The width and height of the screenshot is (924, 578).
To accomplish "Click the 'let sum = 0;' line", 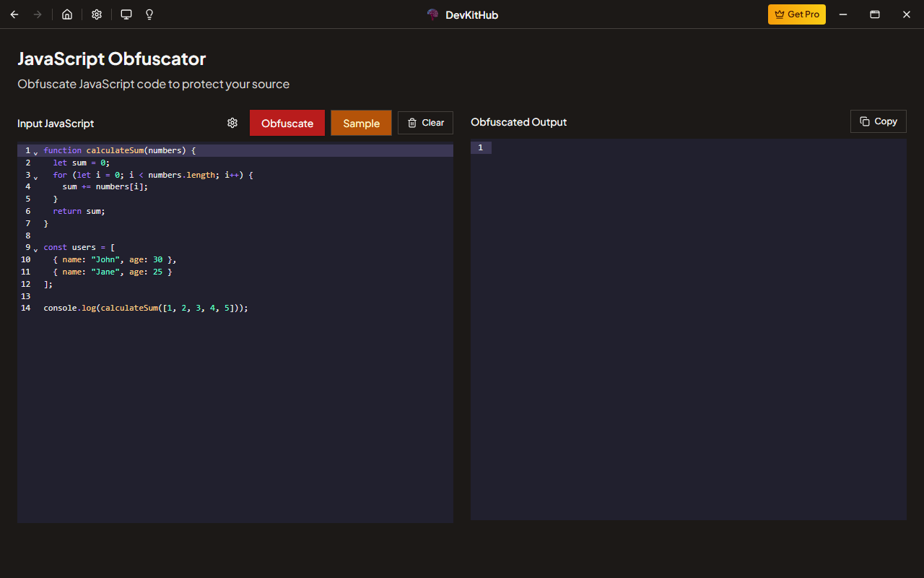I will point(81,163).
